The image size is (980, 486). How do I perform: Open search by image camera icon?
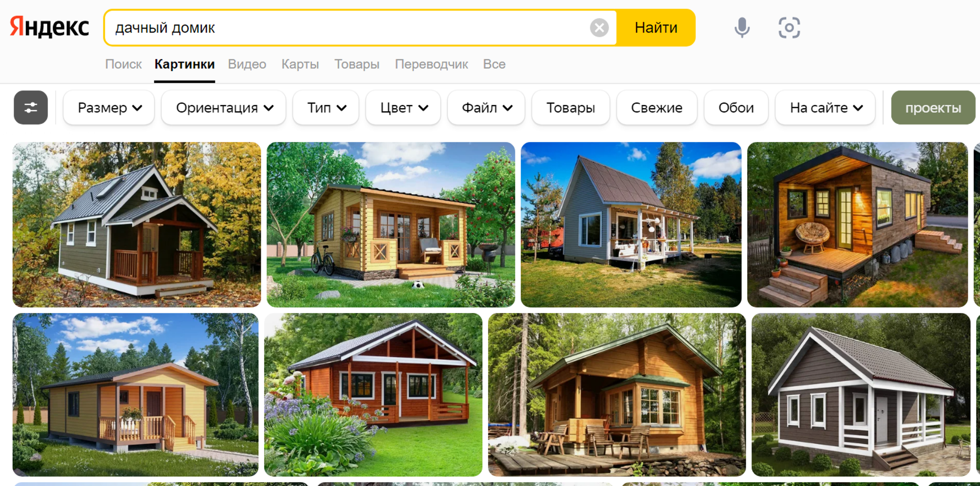pos(789,27)
